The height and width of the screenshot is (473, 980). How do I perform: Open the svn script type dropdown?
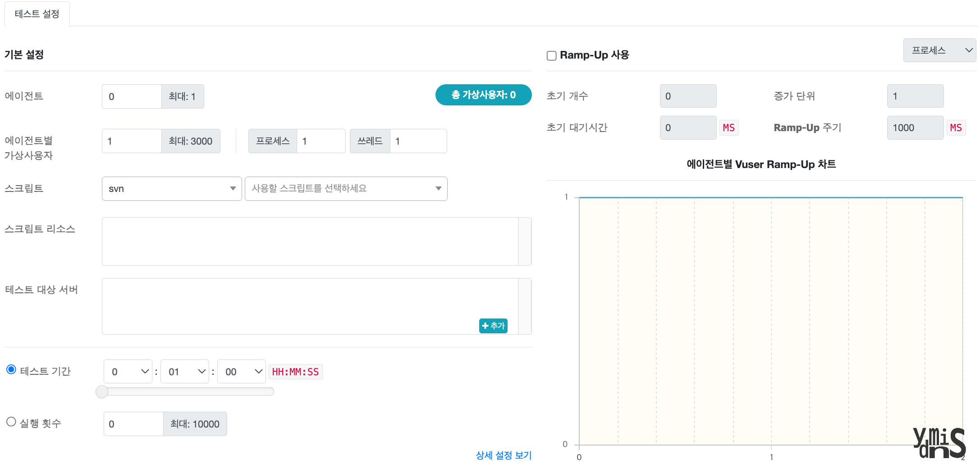(172, 188)
